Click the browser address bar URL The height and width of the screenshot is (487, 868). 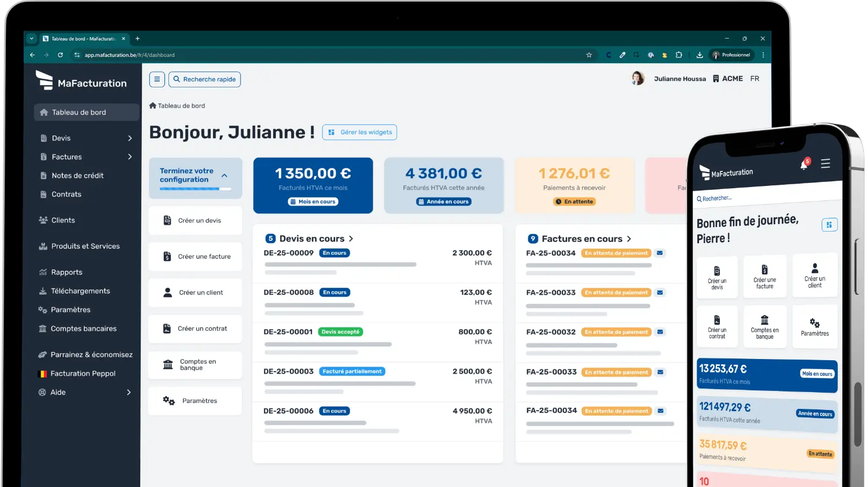[130, 55]
